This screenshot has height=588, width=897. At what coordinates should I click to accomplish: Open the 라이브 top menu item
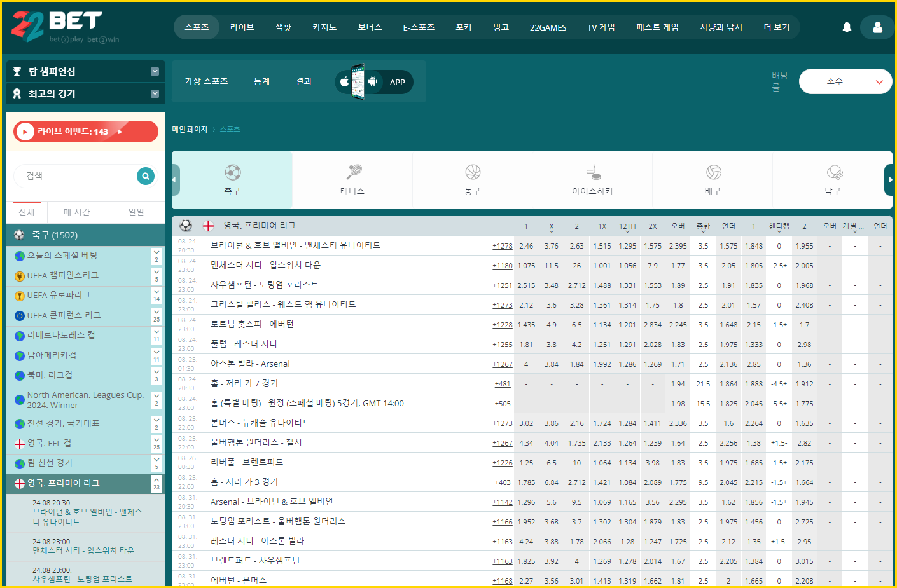242,27
